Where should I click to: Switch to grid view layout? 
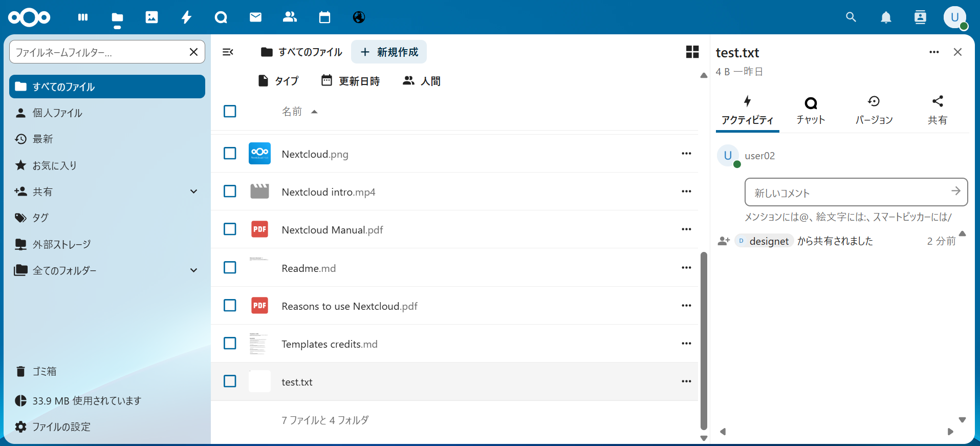pos(692,52)
